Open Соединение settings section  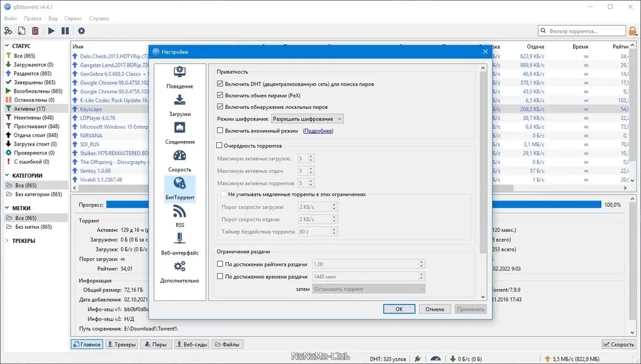[180, 133]
